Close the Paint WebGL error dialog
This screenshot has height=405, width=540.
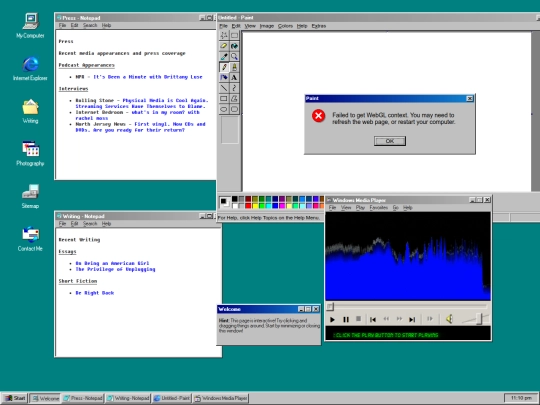[x=470, y=98]
